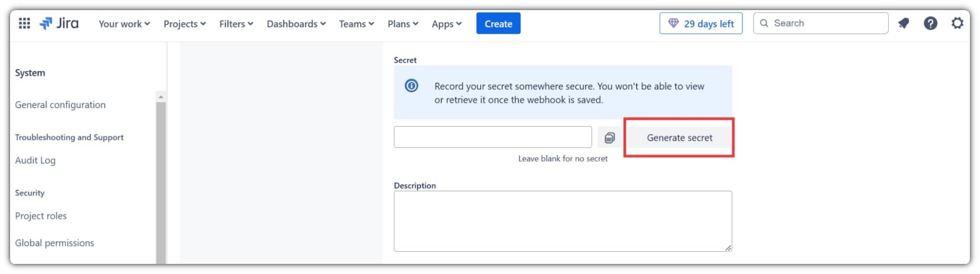The width and height of the screenshot is (980, 274).
Task: Expand the Projects dropdown
Action: (184, 24)
